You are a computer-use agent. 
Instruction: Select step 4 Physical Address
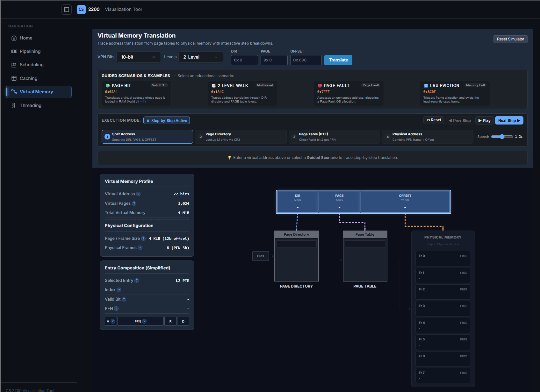point(428,137)
